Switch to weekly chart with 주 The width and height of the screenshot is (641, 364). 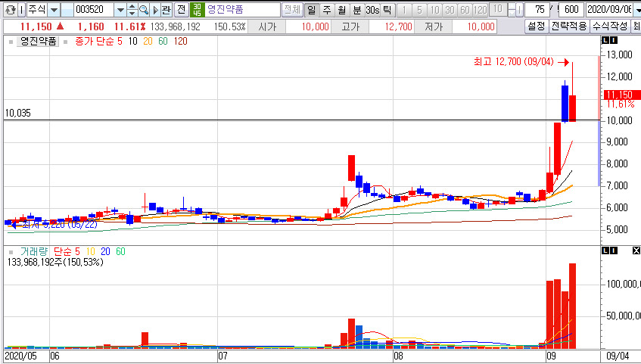(x=327, y=10)
